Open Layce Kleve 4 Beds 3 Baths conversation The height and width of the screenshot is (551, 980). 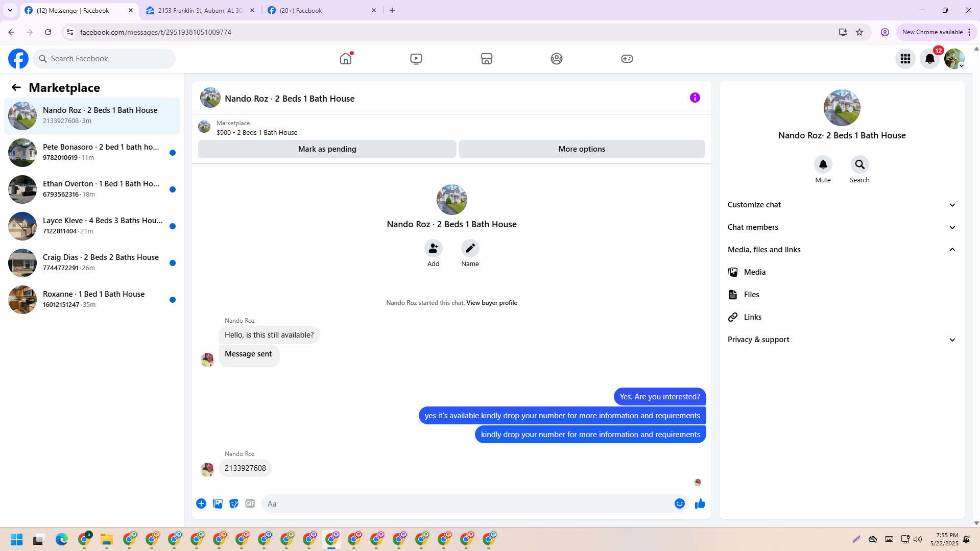[92, 226]
